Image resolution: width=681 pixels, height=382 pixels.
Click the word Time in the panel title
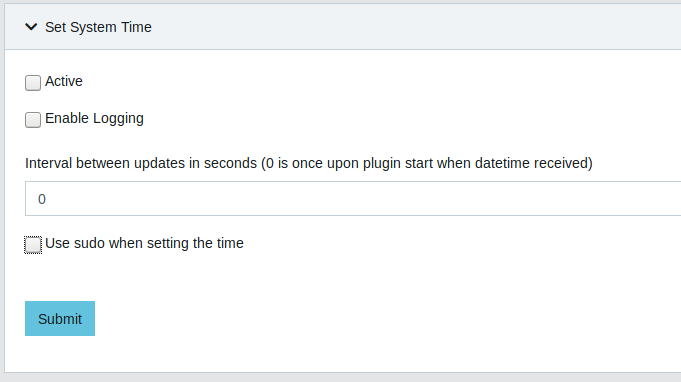[x=136, y=27]
